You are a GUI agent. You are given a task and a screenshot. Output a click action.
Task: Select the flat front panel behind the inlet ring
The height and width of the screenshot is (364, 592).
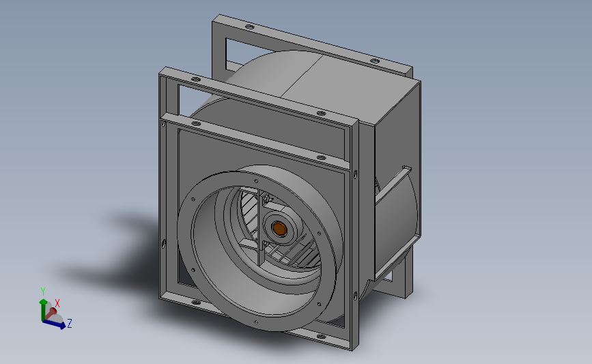(212, 155)
